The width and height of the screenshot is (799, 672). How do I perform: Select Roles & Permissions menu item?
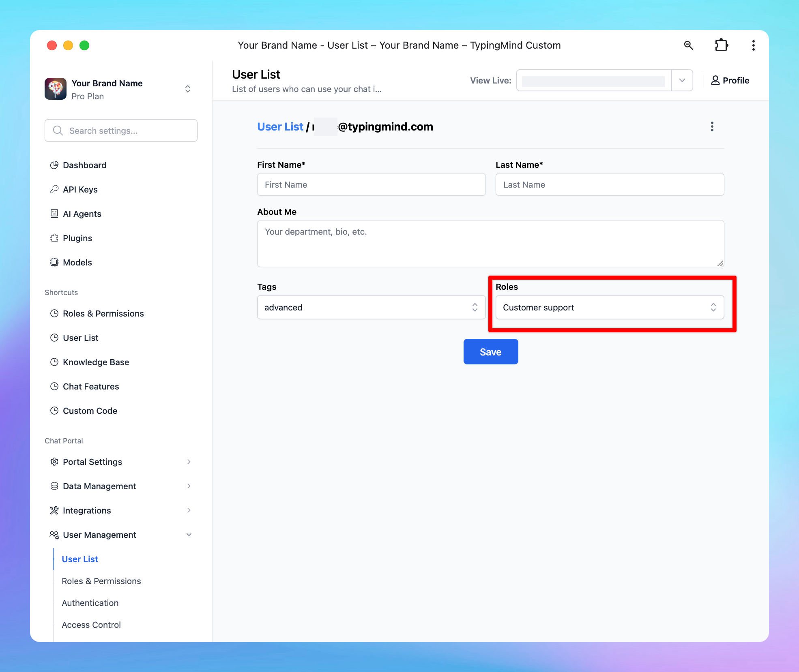[x=103, y=312]
